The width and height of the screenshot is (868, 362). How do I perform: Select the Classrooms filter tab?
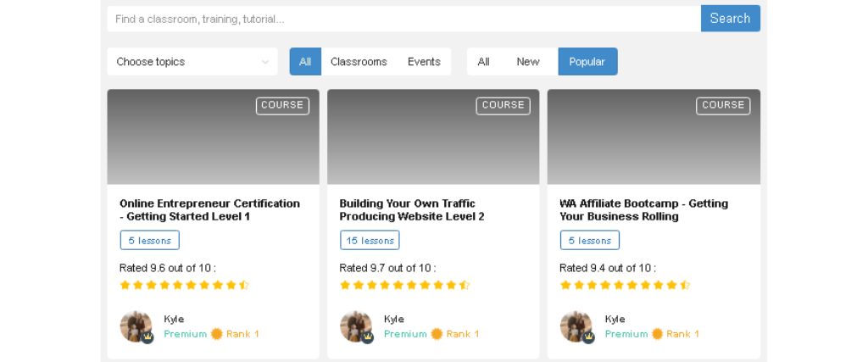coord(359,61)
